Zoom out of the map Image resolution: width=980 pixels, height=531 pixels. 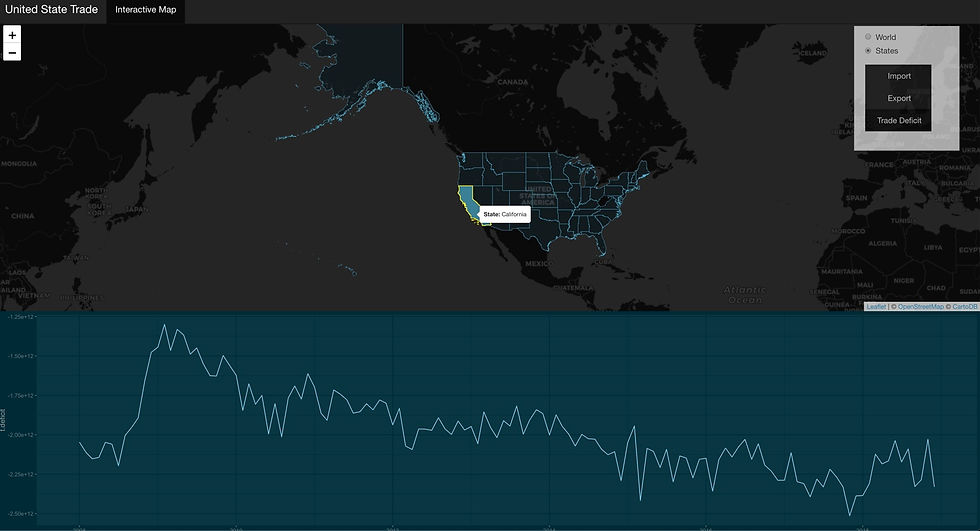coord(12,52)
